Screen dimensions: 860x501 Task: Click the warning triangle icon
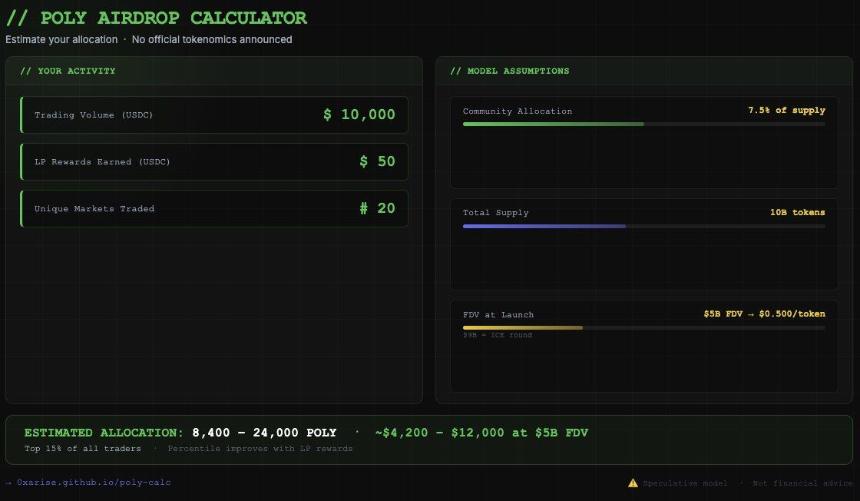coord(633,483)
